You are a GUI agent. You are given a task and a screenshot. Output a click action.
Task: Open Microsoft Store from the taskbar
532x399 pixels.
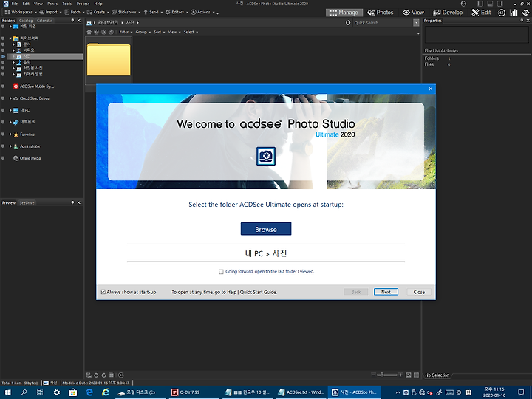tap(72, 392)
